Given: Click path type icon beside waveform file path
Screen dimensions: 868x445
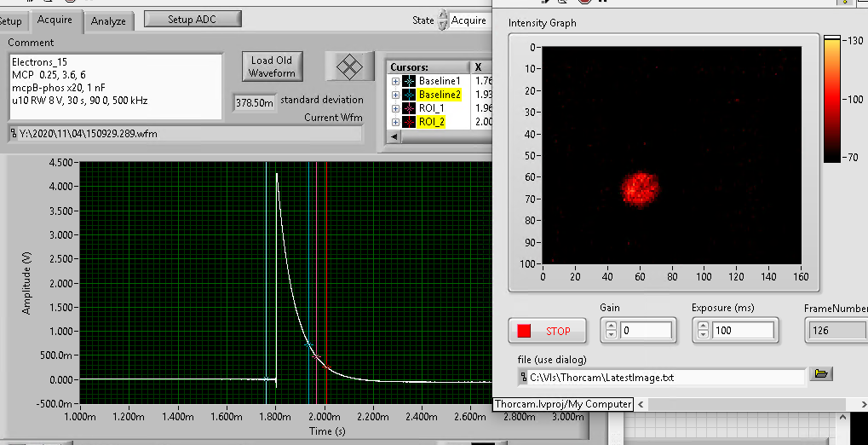Looking at the screenshot, I should click(14, 134).
